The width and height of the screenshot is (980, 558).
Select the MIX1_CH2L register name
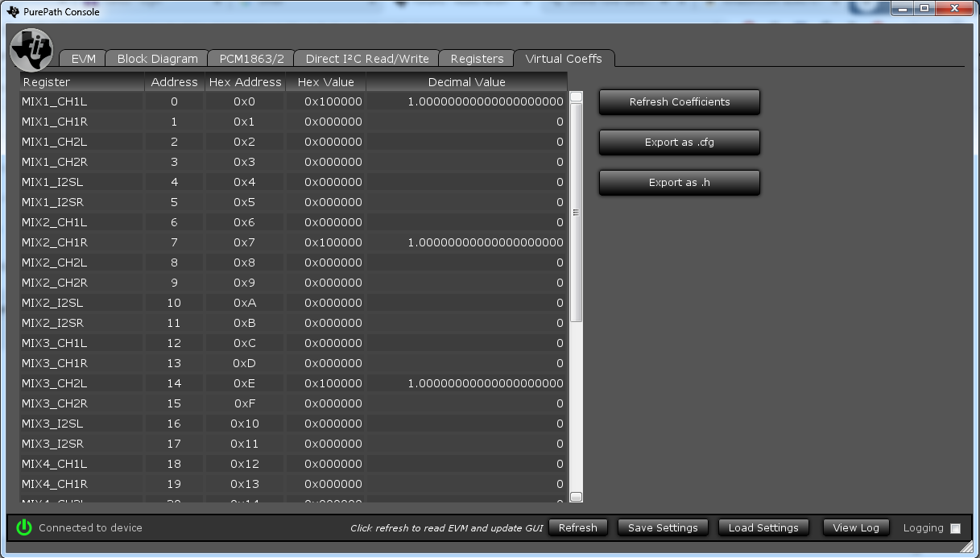(55, 142)
